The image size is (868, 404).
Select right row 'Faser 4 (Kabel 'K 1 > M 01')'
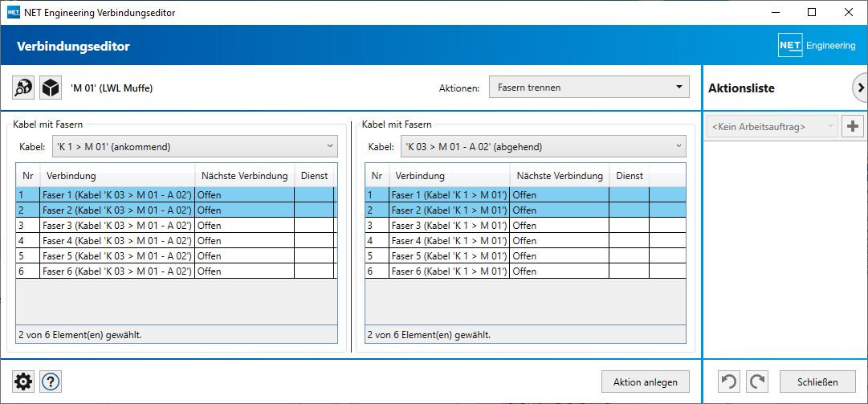(525, 241)
